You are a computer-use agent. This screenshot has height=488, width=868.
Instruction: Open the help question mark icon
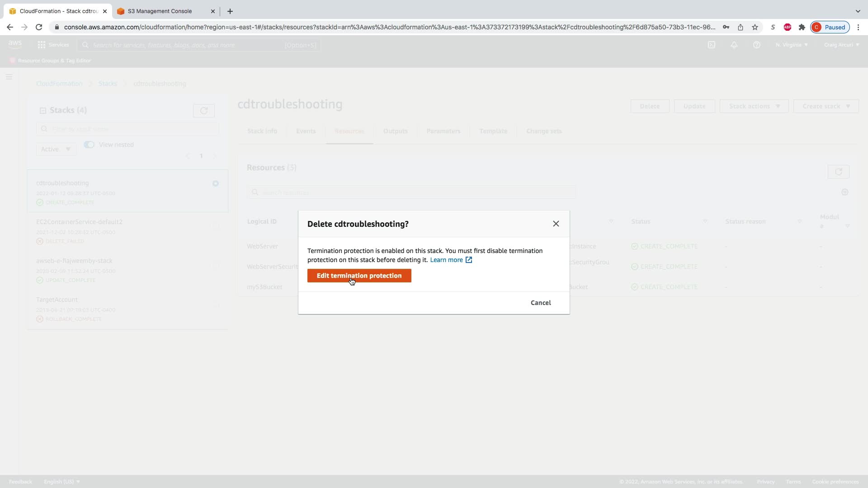(756, 45)
